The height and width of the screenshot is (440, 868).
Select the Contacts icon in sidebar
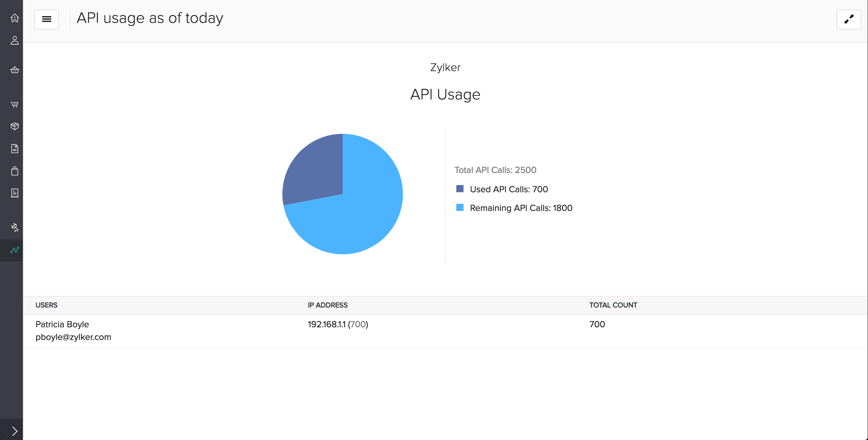click(14, 40)
